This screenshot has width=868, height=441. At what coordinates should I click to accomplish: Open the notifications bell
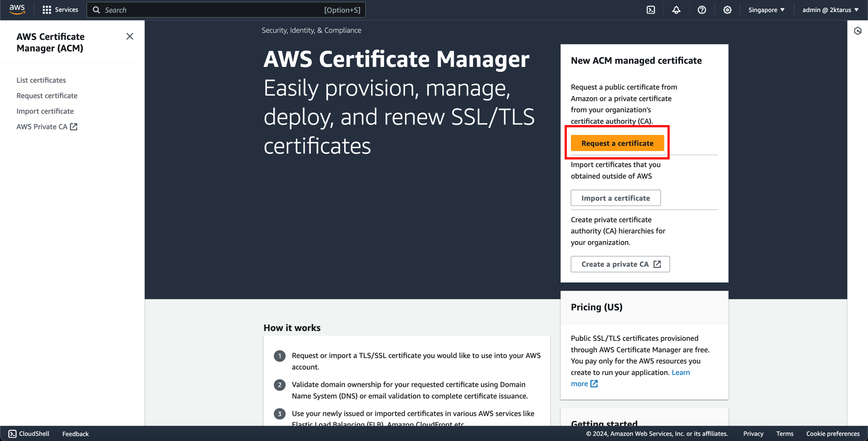676,10
